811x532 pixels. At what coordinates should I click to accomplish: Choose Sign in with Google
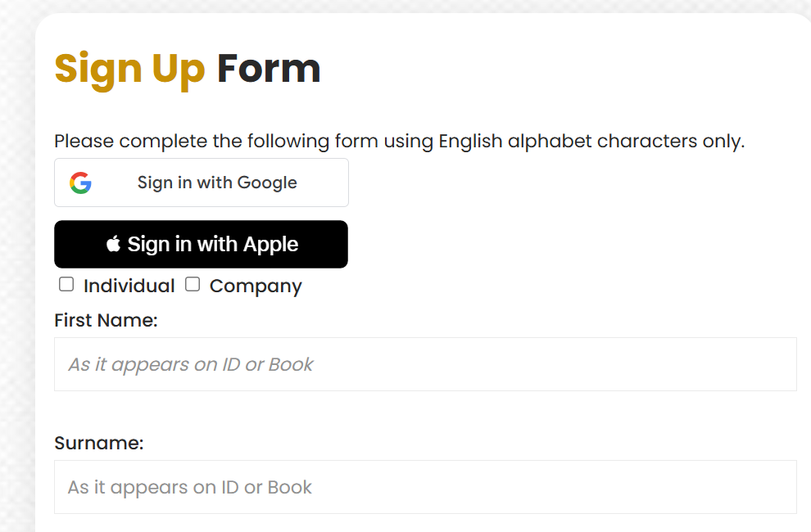pos(202,183)
